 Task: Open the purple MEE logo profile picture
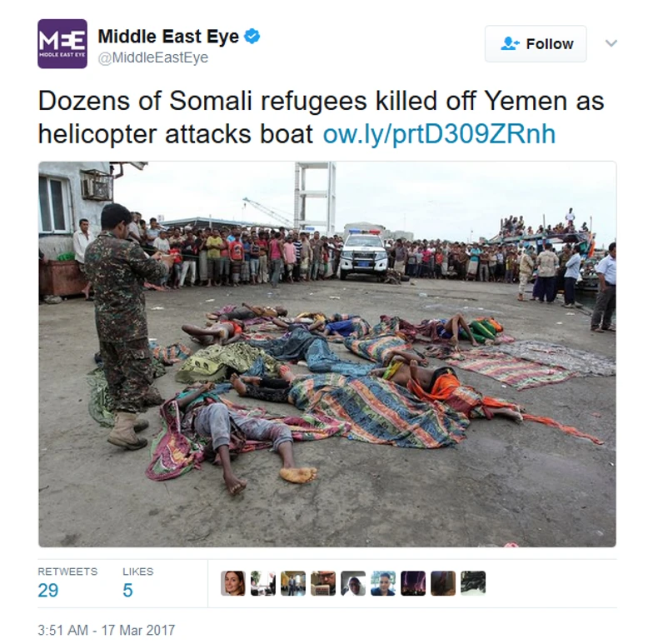coord(62,43)
